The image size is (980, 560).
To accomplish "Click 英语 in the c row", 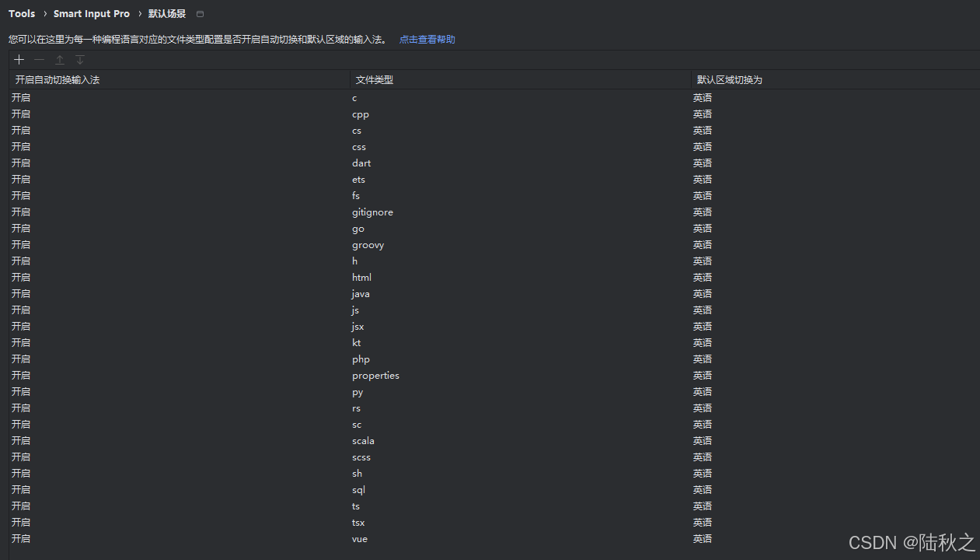I will (703, 98).
